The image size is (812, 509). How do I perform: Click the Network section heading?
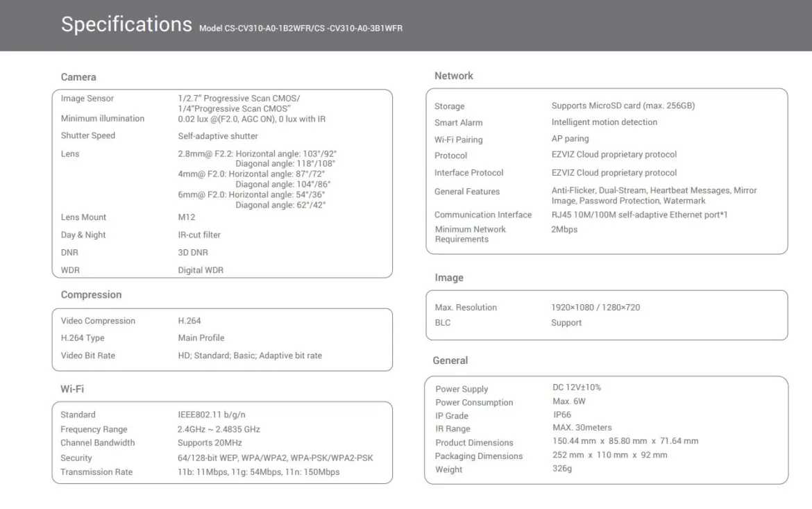coord(454,76)
